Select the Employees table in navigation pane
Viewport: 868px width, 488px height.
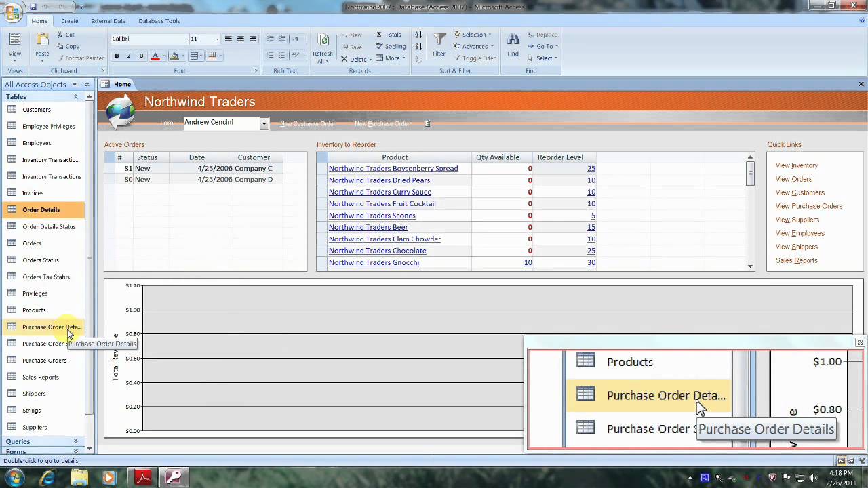tap(43, 143)
